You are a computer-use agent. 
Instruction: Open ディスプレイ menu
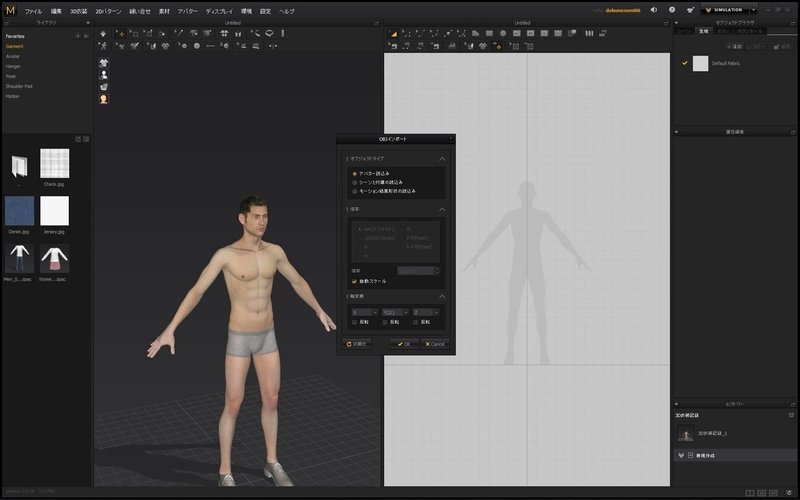pos(219,11)
